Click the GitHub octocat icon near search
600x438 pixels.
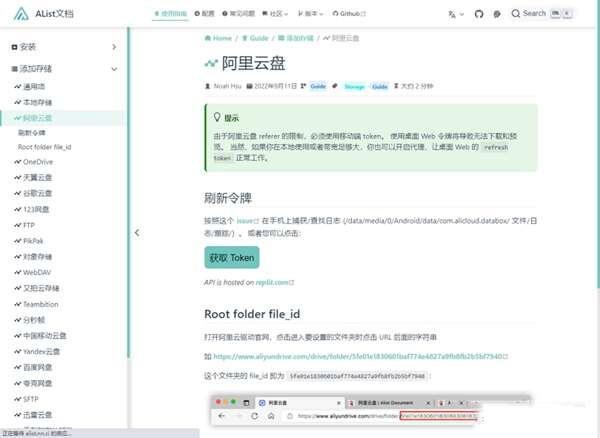477,14
